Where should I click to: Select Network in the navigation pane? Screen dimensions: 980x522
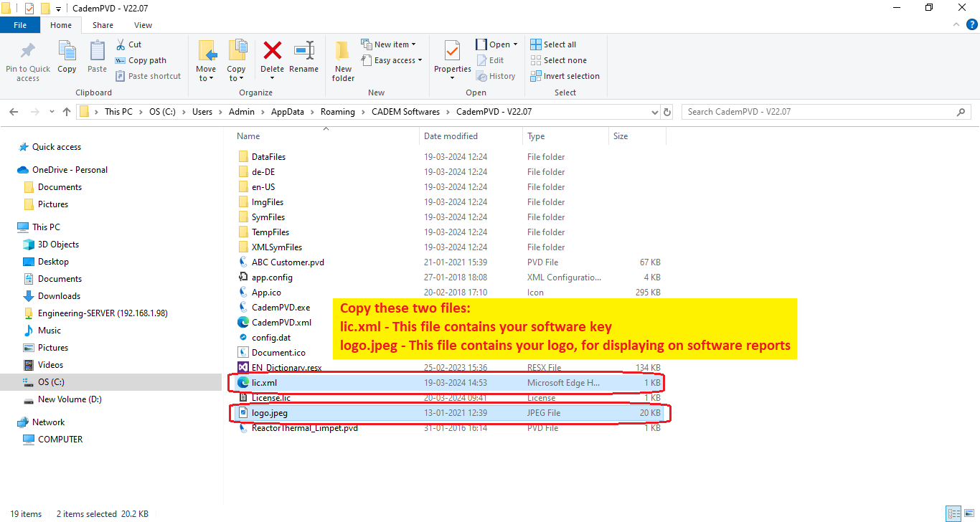coord(48,422)
